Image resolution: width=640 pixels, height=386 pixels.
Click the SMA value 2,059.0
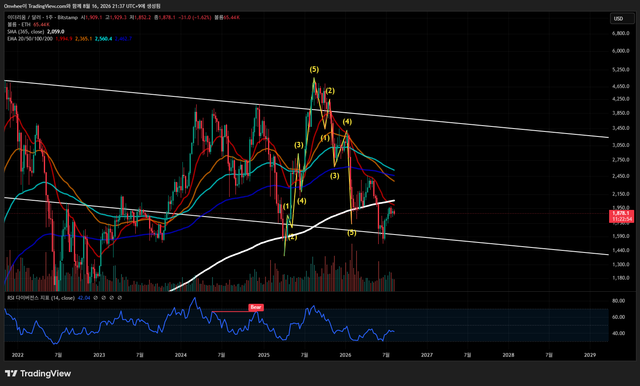point(56,31)
